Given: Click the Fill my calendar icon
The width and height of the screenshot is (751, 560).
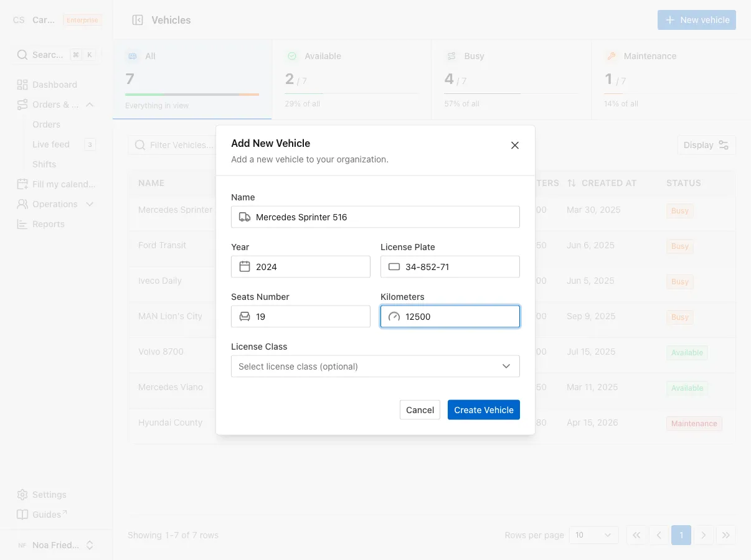Looking at the screenshot, I should 22,184.
